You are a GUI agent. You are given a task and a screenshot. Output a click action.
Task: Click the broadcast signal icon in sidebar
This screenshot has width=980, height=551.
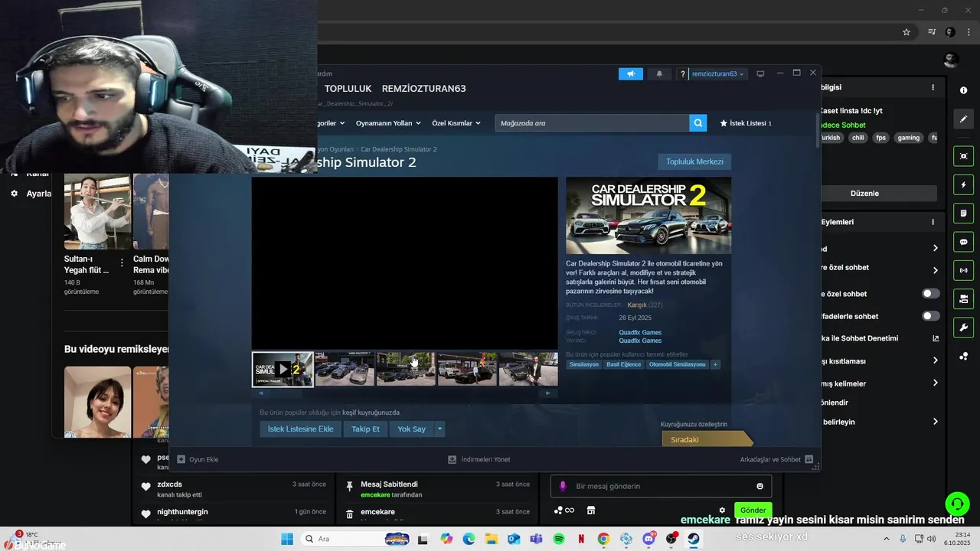(963, 270)
